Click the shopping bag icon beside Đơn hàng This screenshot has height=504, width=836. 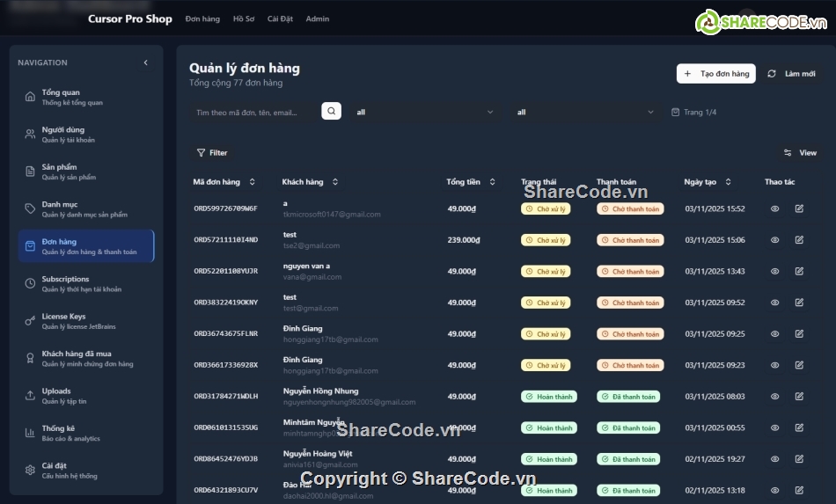click(x=31, y=246)
